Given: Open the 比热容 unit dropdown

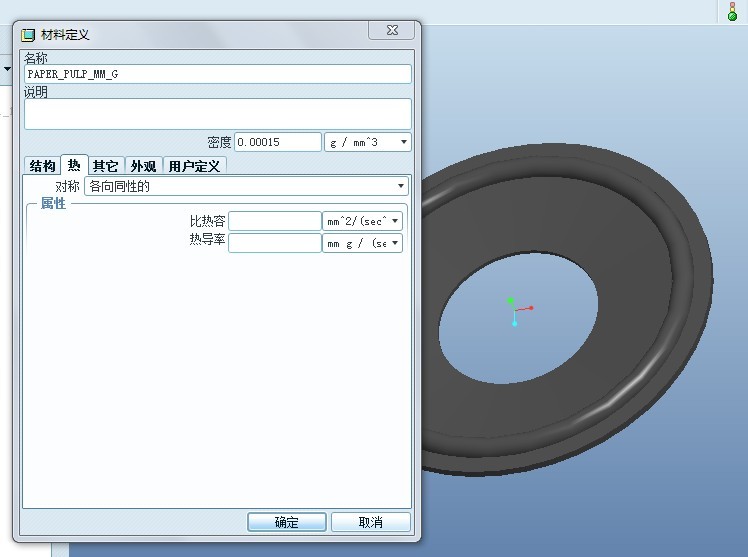Looking at the screenshot, I should [x=363, y=221].
